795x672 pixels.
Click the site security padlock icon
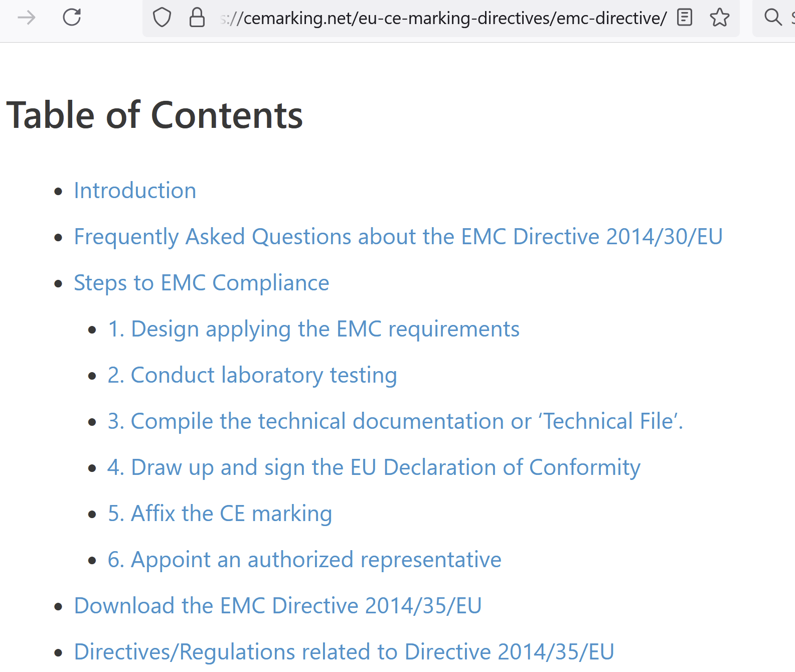(x=197, y=18)
